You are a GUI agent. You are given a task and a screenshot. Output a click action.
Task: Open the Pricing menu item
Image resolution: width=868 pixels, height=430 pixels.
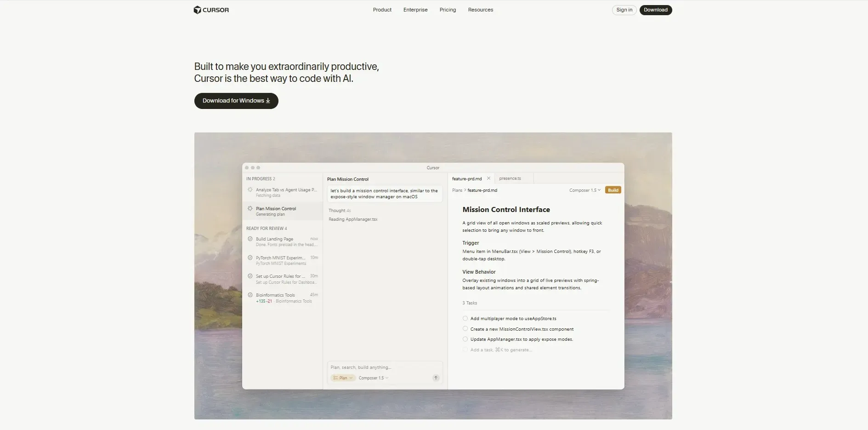tap(448, 10)
